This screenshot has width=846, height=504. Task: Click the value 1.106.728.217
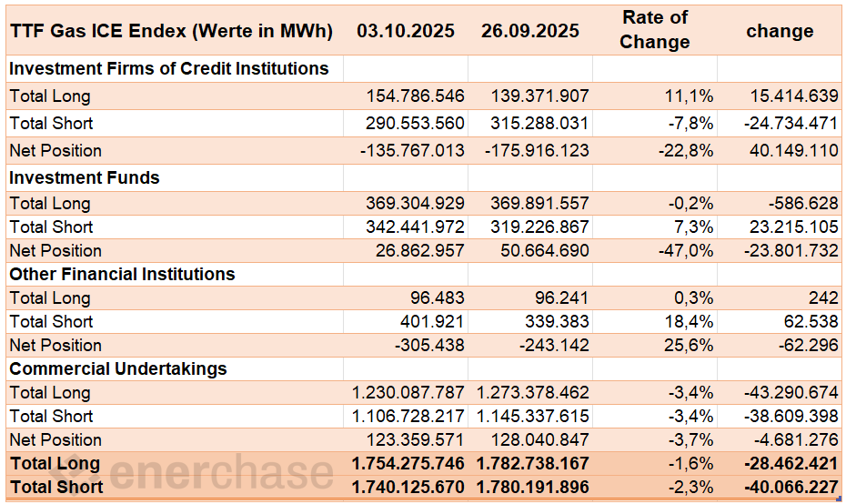tap(408, 416)
